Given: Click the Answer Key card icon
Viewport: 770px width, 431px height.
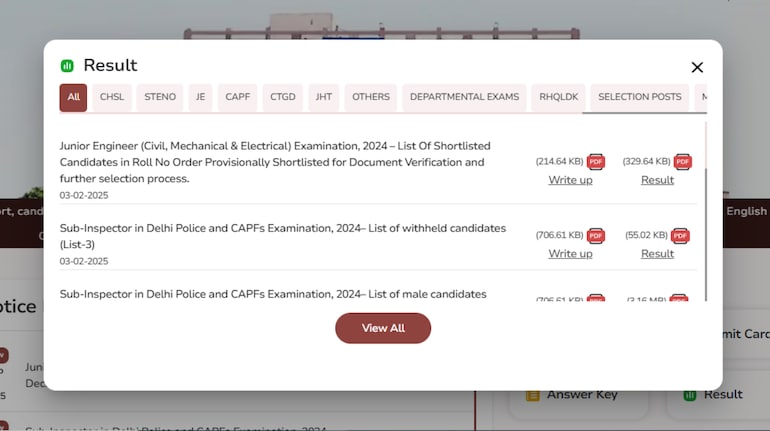Looking at the screenshot, I should [x=532, y=395].
